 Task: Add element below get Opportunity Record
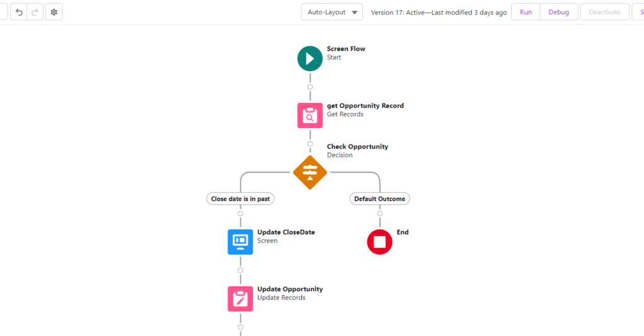tap(310, 144)
